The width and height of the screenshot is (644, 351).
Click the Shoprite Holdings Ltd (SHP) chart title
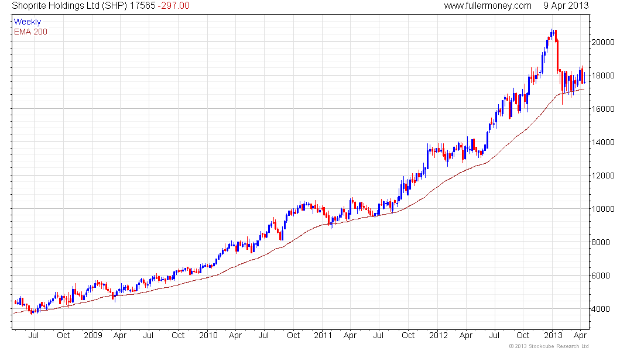(x=70, y=6)
